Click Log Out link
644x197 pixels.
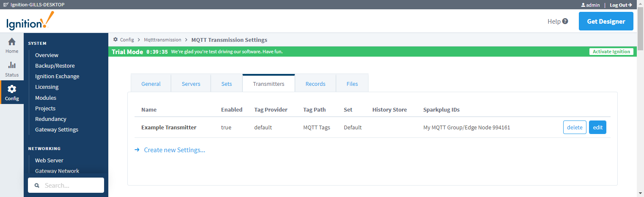(621, 5)
